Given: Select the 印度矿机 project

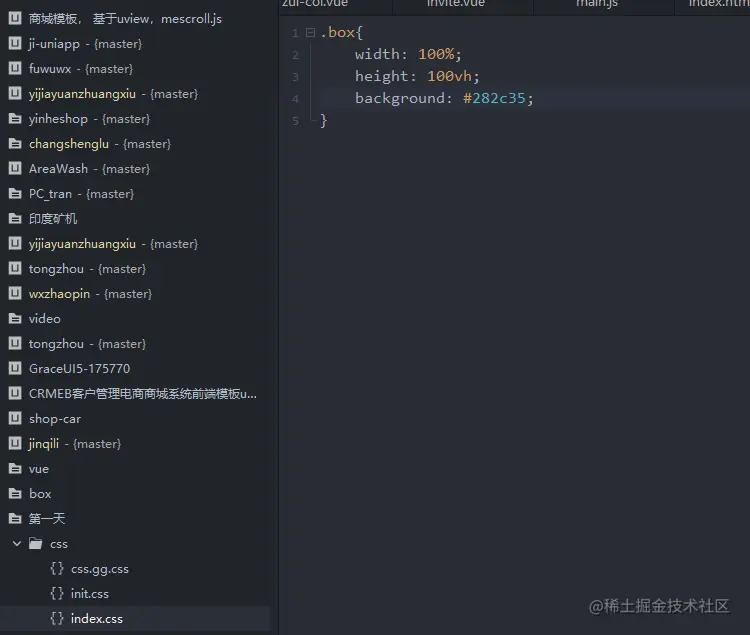Looking at the screenshot, I should tap(53, 219).
